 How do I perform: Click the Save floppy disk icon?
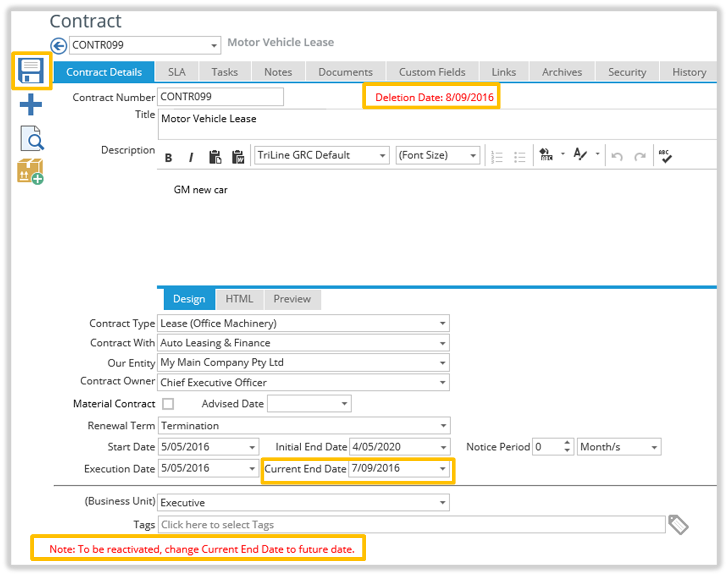pyautogui.click(x=31, y=71)
